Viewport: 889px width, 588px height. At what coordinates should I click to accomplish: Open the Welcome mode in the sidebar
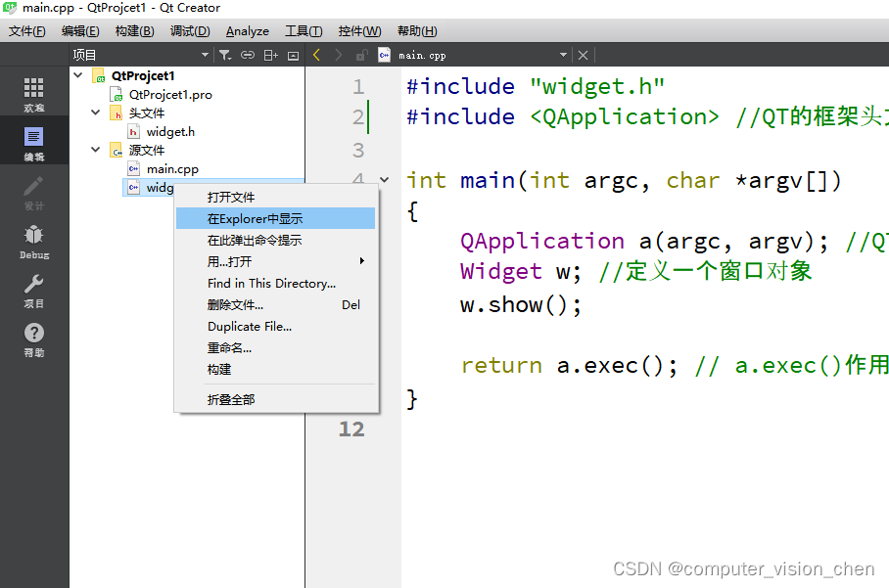33,94
